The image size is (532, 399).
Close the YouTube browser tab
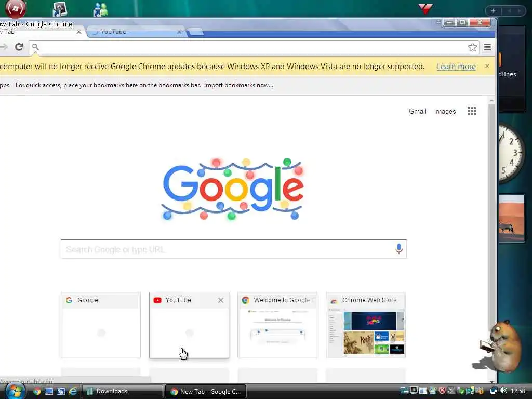[x=179, y=32]
